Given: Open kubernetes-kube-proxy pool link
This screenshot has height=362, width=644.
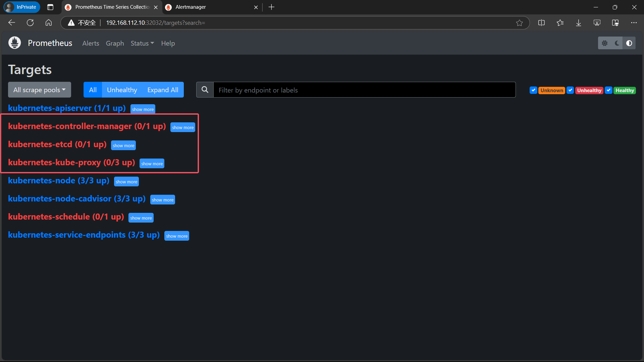Looking at the screenshot, I should 71,163.
